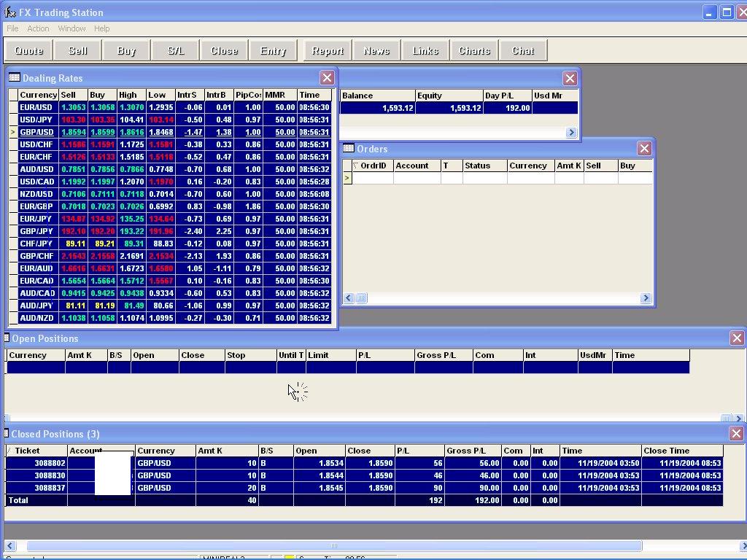
Task: Click the main window horizontal scrollbar
Action: (x=334, y=545)
